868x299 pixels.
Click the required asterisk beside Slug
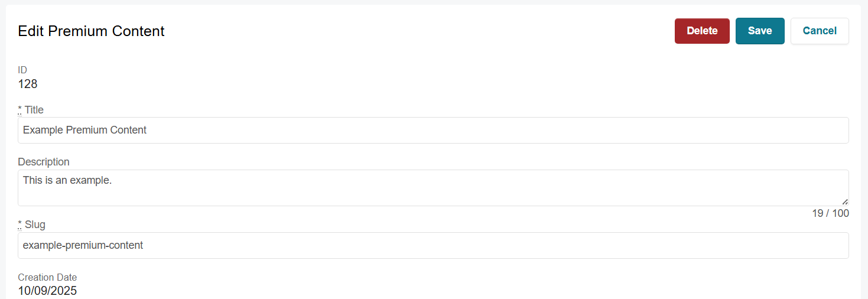point(20,225)
